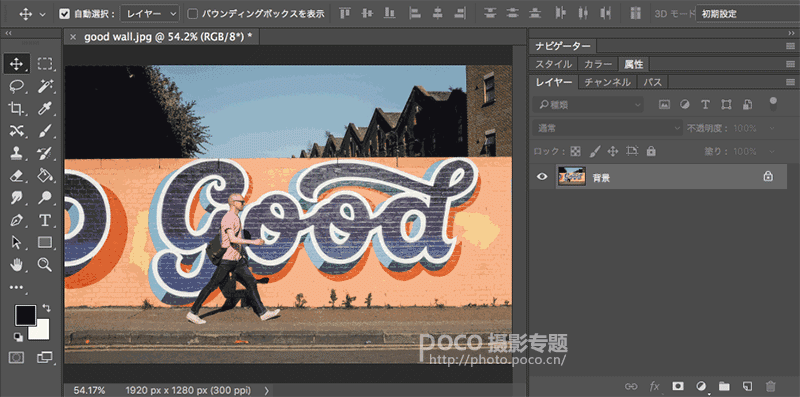Select the Eyedropper tool
800x397 pixels.
click(x=45, y=108)
